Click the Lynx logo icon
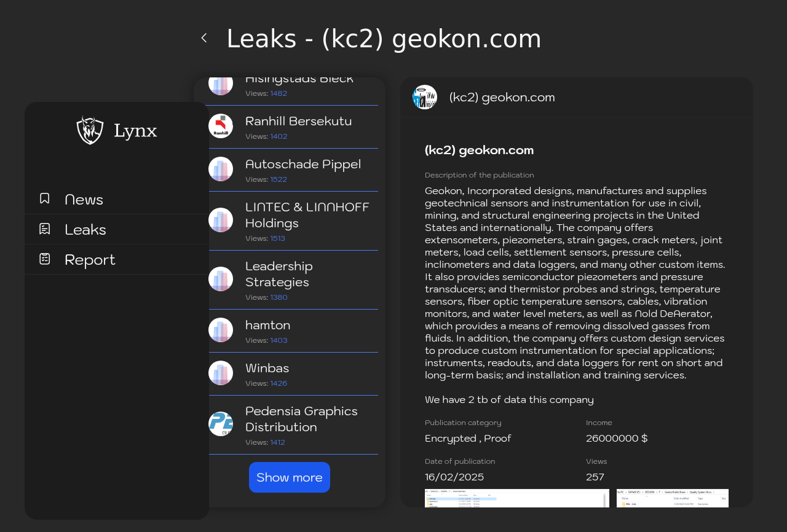This screenshot has width=787, height=532. point(90,130)
